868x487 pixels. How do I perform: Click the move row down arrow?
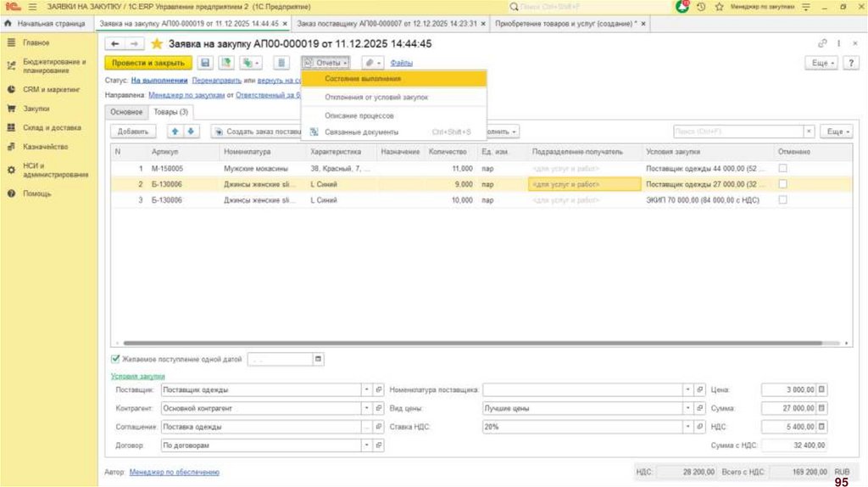pyautogui.click(x=191, y=132)
